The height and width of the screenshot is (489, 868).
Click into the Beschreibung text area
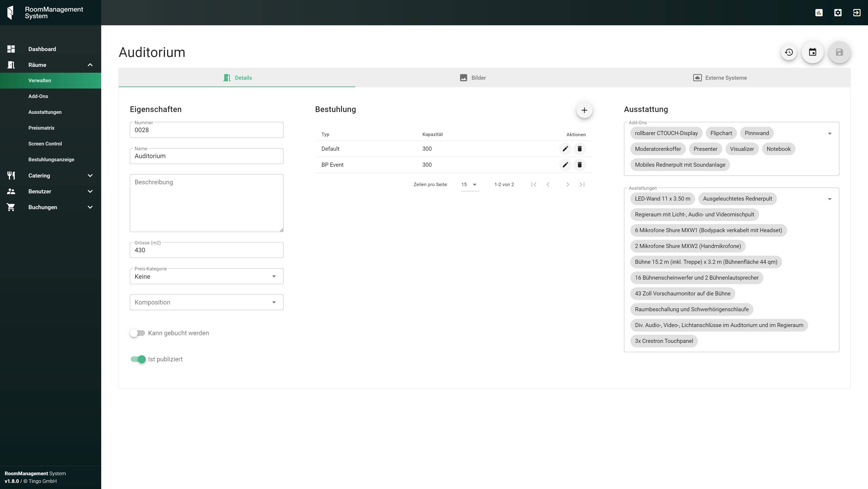pos(206,203)
